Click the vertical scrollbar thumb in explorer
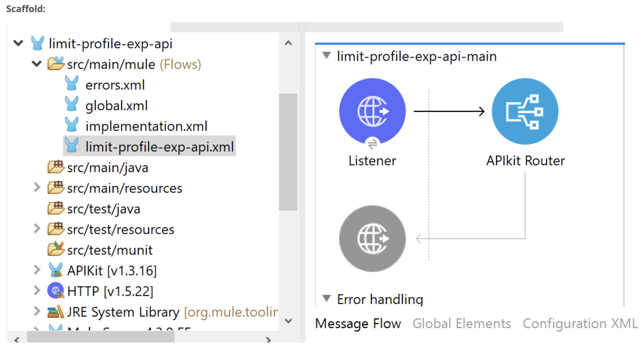The image size is (644, 348). click(x=288, y=152)
